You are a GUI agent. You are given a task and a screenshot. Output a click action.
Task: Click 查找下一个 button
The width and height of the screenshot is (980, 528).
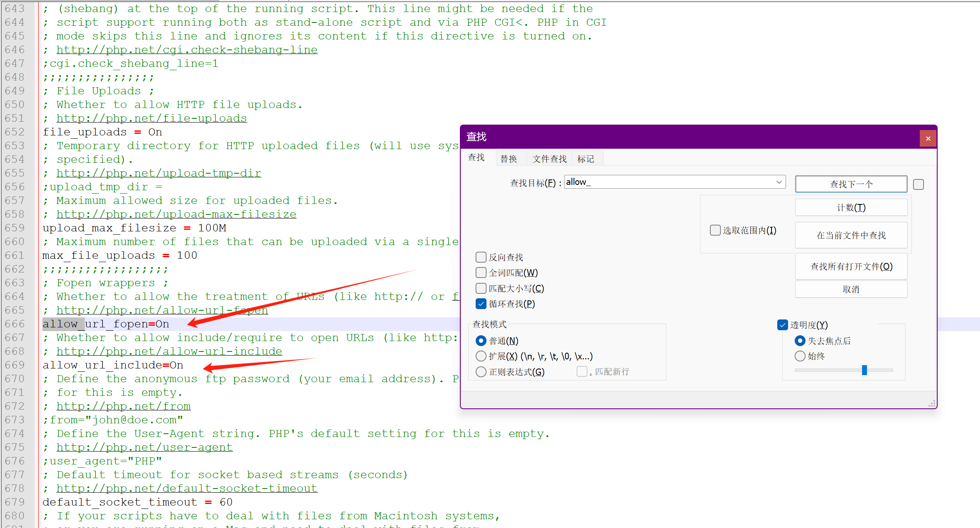(851, 184)
